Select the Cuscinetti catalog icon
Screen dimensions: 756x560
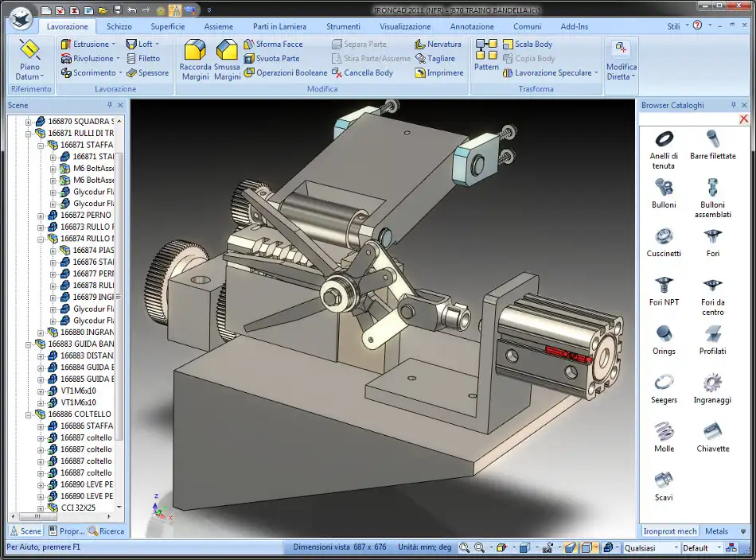click(664, 237)
